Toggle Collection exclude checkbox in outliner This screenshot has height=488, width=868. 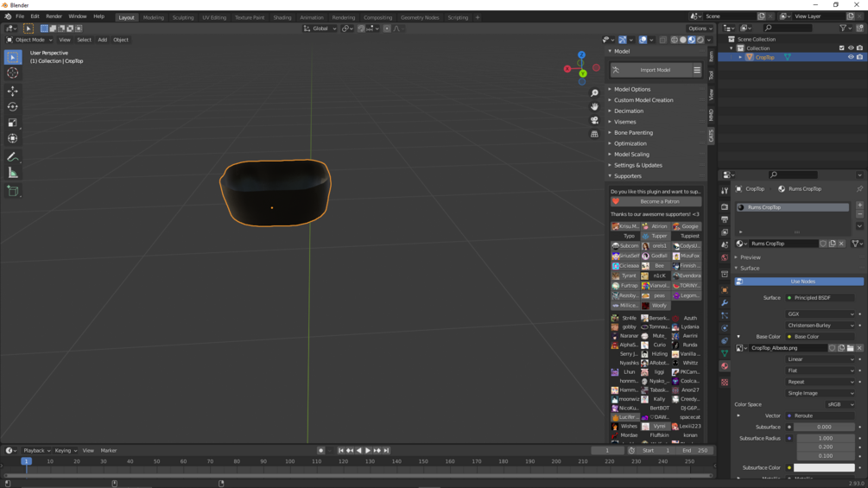tap(842, 48)
